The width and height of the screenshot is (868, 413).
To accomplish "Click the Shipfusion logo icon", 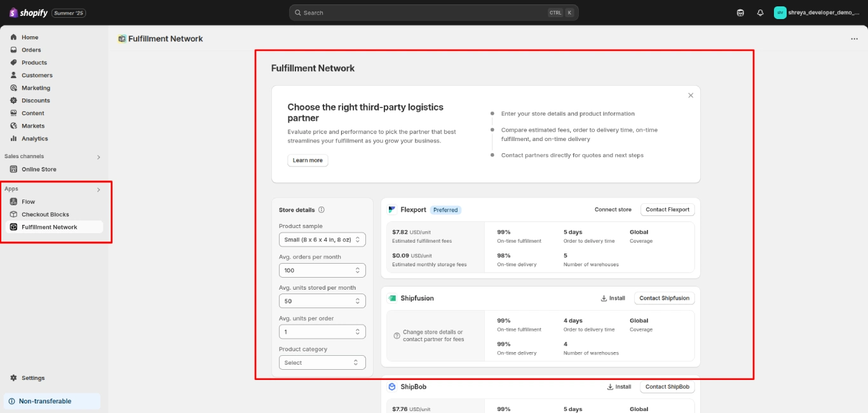I will (392, 298).
